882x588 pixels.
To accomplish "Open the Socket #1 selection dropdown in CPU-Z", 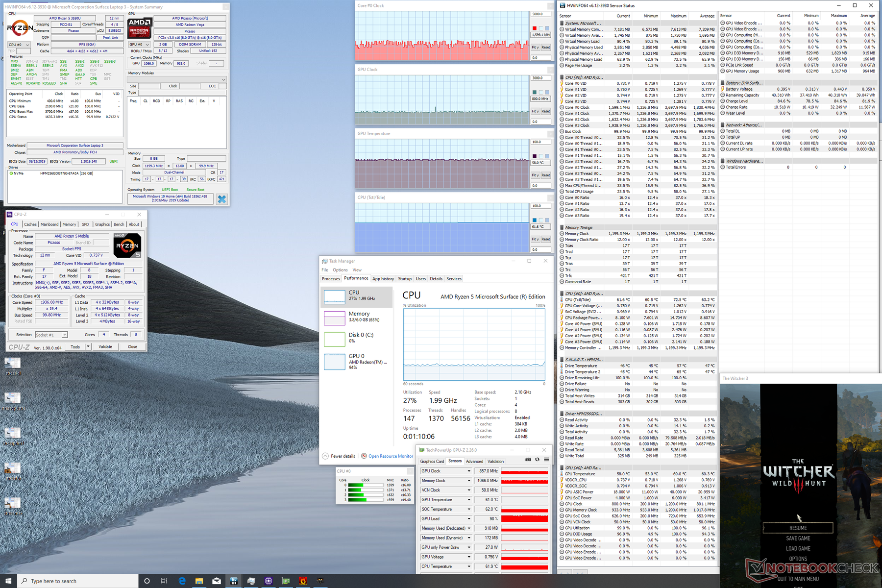I will (x=51, y=335).
